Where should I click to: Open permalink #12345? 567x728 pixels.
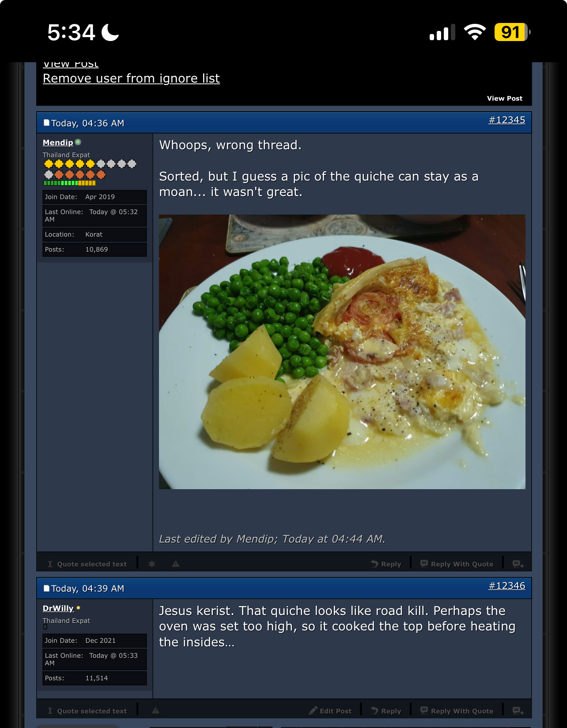pyautogui.click(x=507, y=120)
